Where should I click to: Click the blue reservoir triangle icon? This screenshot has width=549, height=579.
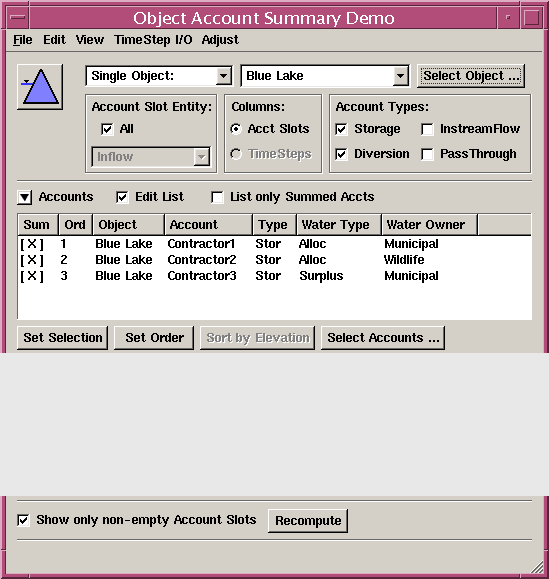pyautogui.click(x=40, y=87)
